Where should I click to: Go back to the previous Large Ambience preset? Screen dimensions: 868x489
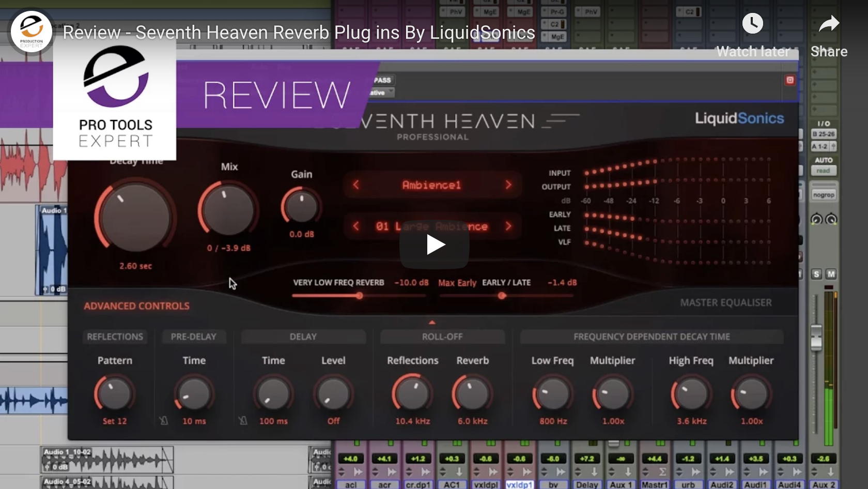355,226
